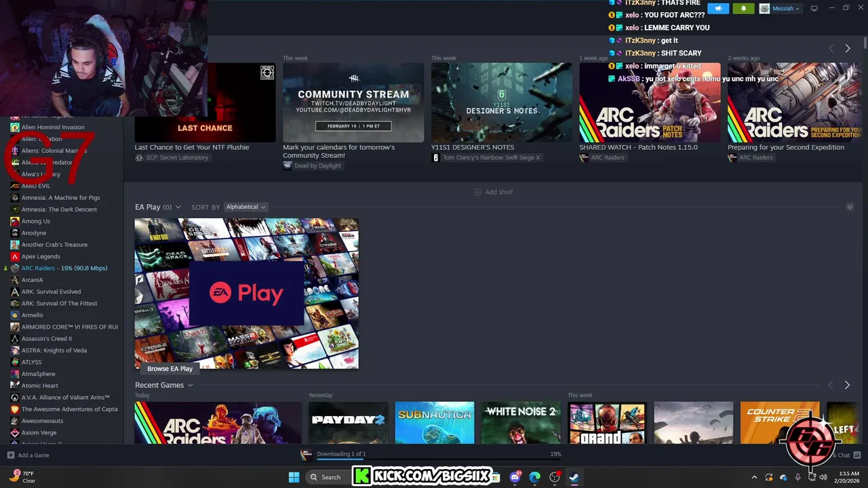
Task: Click the ArcaniA game icon
Action: [15, 280]
